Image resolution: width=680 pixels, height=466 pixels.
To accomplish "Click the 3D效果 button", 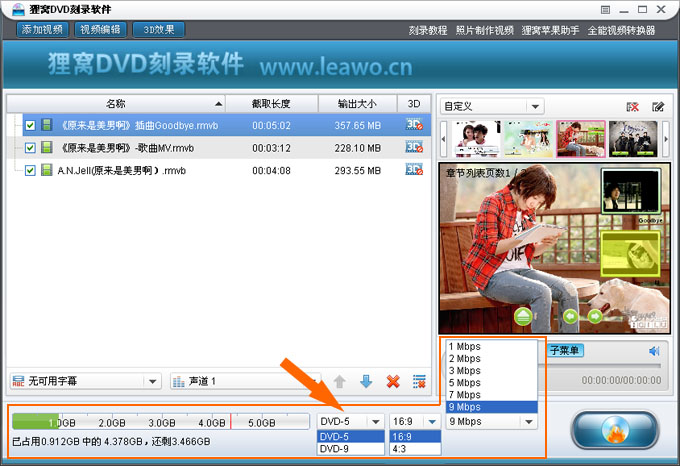I will pyautogui.click(x=159, y=29).
